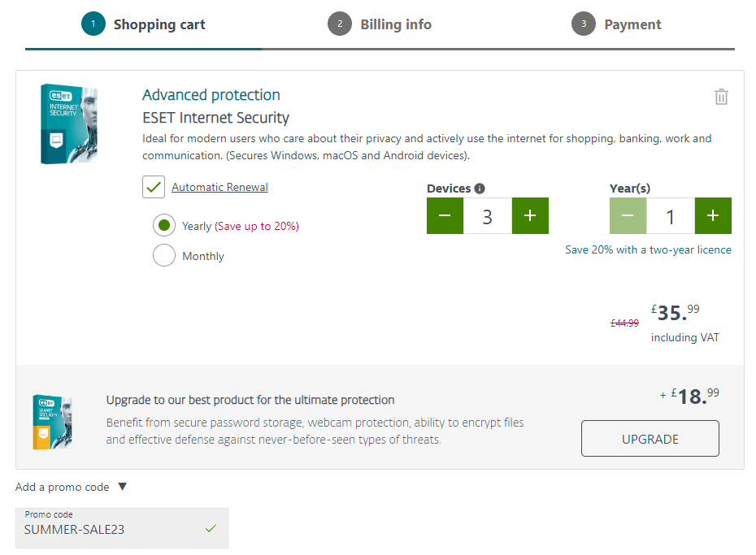This screenshot has height=555, width=756.
Task: Uncheck the Automatic Renewal checkbox
Action: pos(153,187)
